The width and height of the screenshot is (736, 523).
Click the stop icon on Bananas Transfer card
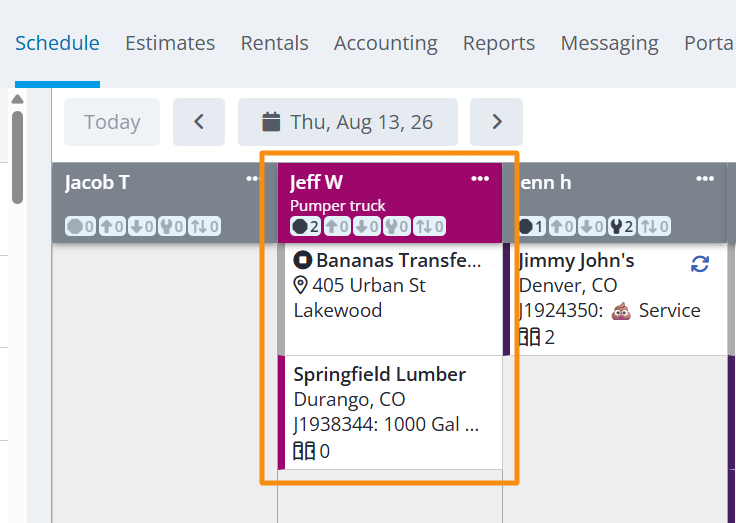point(303,260)
